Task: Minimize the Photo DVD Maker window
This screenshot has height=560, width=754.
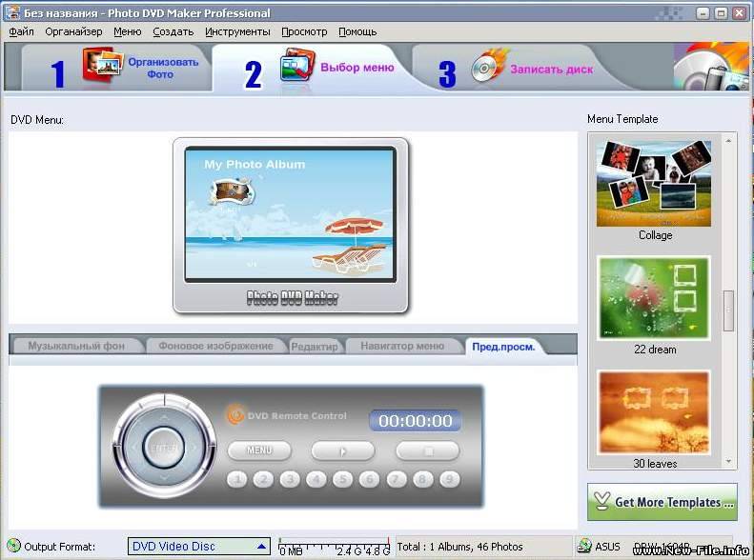Action: (x=703, y=13)
